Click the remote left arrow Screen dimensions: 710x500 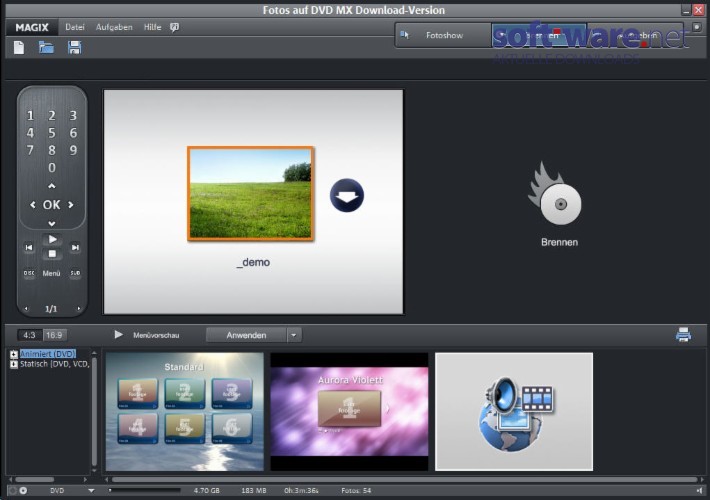click(33, 205)
